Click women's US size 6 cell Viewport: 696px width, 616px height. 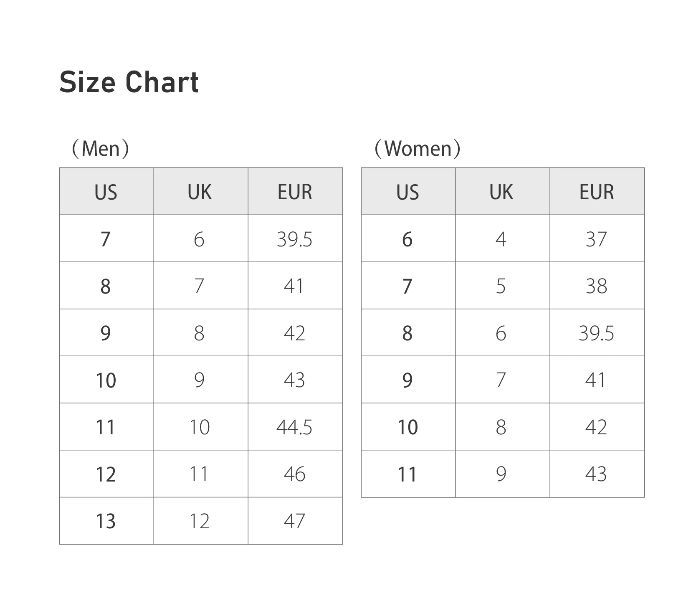point(407,239)
